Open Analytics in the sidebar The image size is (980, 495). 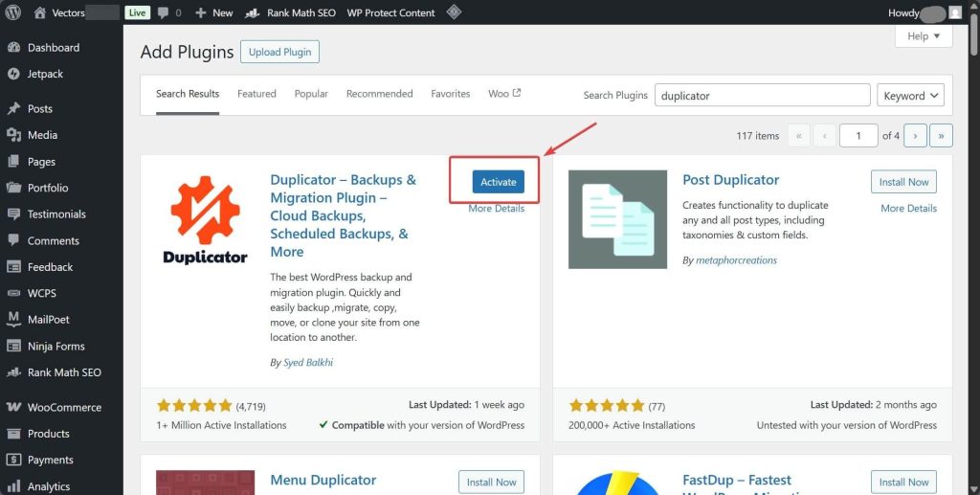click(48, 486)
